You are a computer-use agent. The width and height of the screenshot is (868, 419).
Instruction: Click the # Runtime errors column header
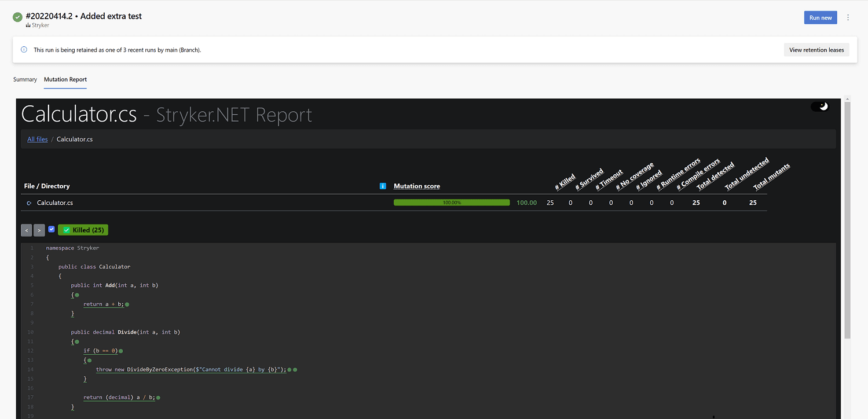[679, 174]
